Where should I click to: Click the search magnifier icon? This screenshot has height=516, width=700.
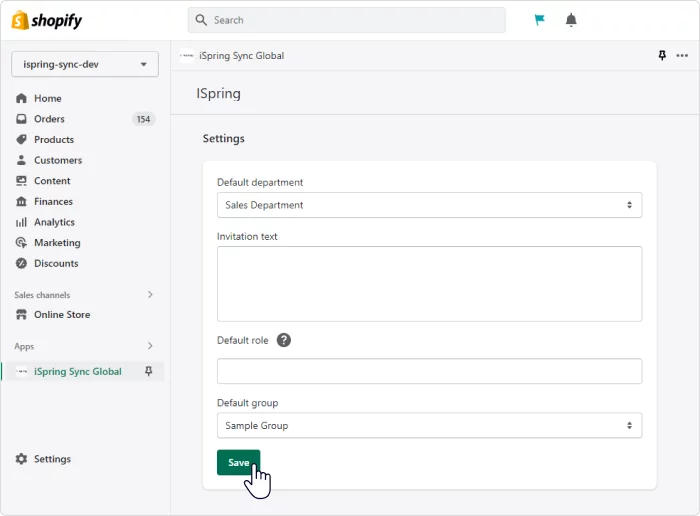[201, 20]
